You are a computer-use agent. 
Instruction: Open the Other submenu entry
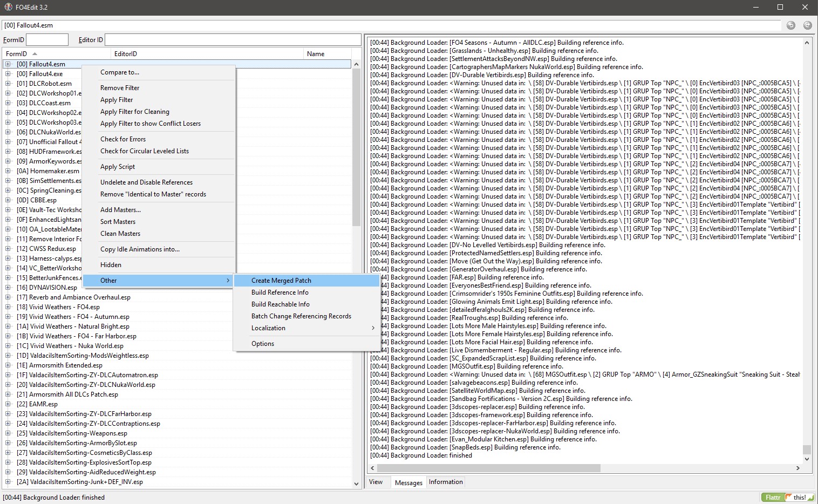(159, 281)
